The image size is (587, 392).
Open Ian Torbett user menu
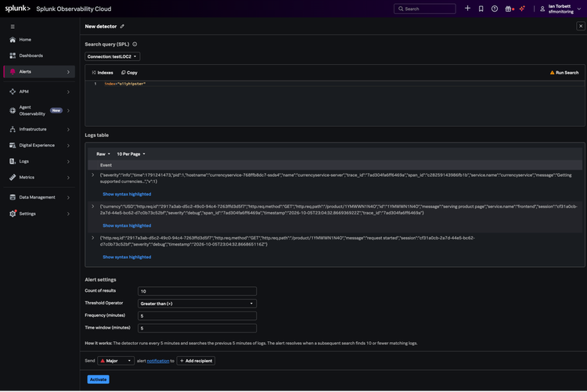tap(560, 9)
